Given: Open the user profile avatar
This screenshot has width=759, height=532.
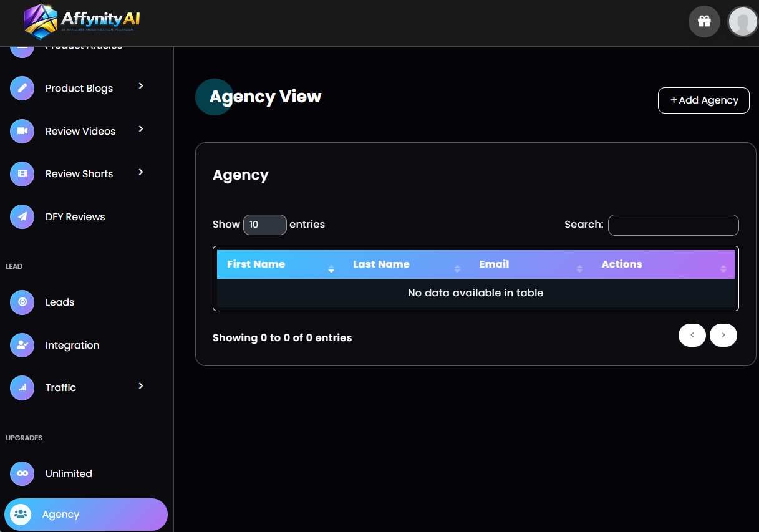Looking at the screenshot, I should pyautogui.click(x=742, y=22).
